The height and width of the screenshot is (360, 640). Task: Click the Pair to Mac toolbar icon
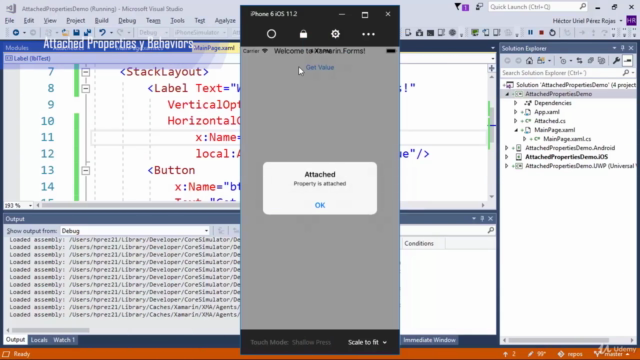point(475,33)
